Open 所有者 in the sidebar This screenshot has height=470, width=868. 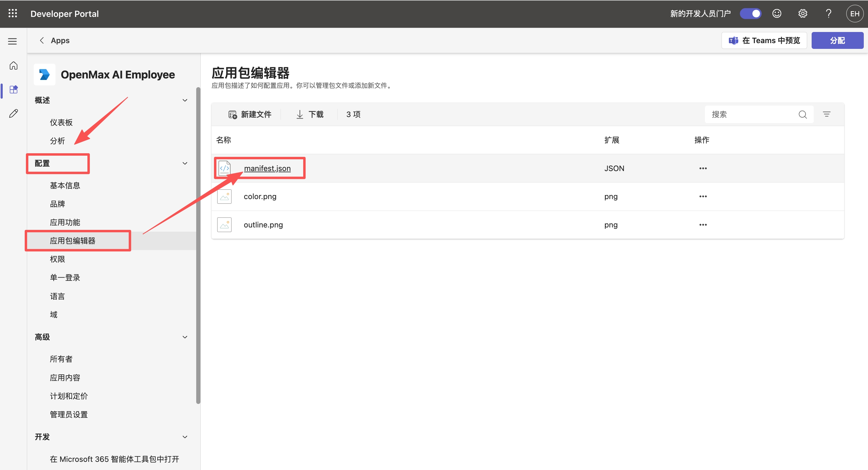(x=61, y=359)
